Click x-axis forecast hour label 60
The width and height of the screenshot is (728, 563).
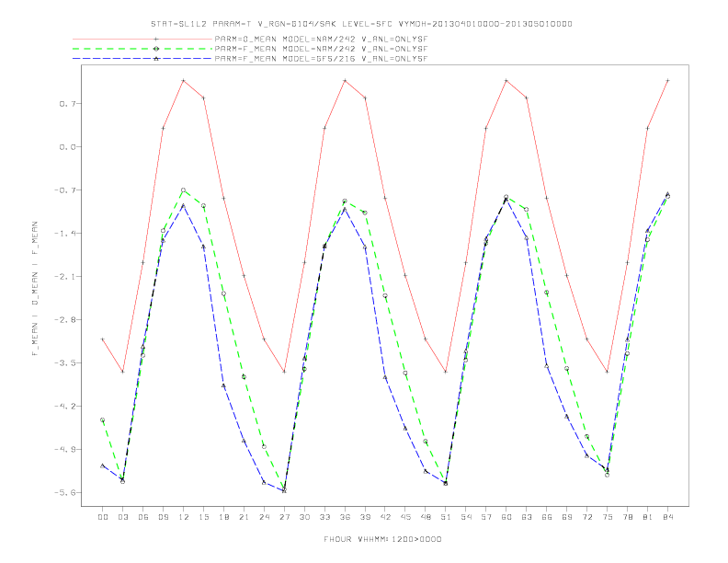click(x=506, y=517)
